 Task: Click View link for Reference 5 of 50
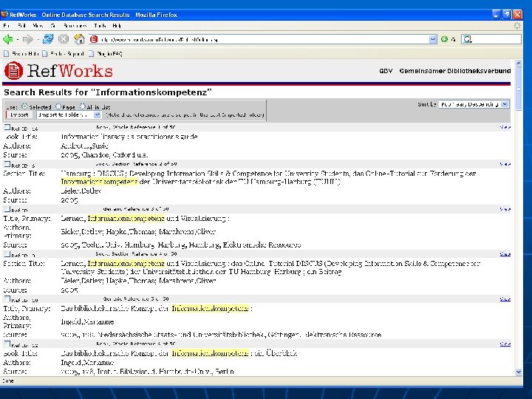[505, 299]
